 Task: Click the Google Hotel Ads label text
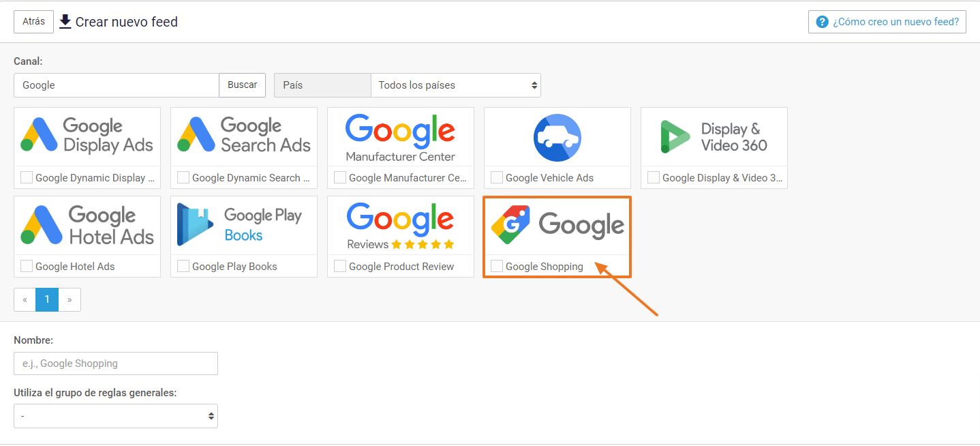click(75, 267)
